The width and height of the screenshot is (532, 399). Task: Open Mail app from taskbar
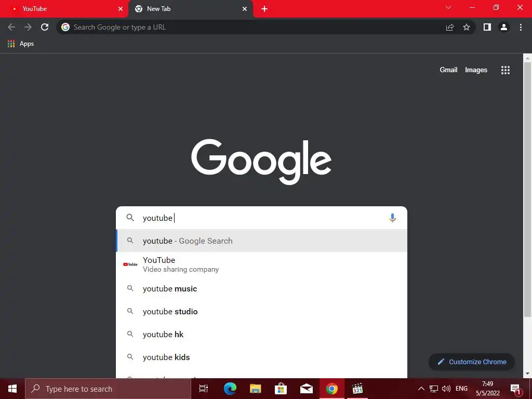click(307, 389)
